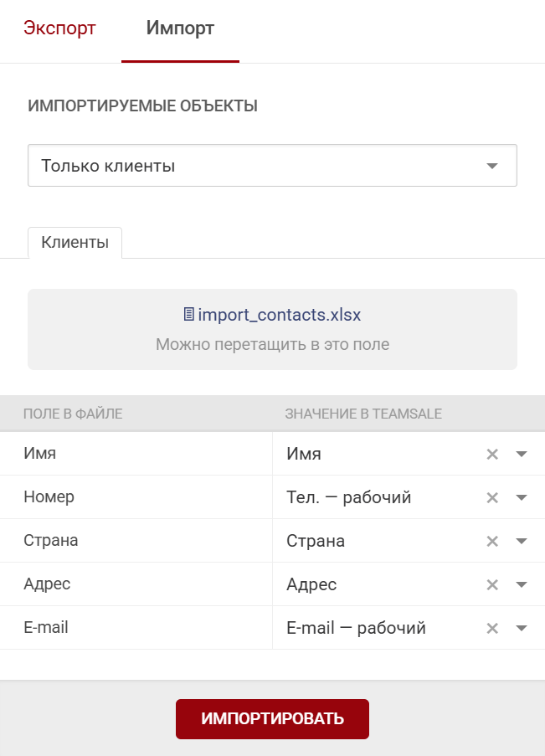Expand the Тел. — рабочий dropdown arrow
Screen dimensions: 545x756
click(x=522, y=497)
